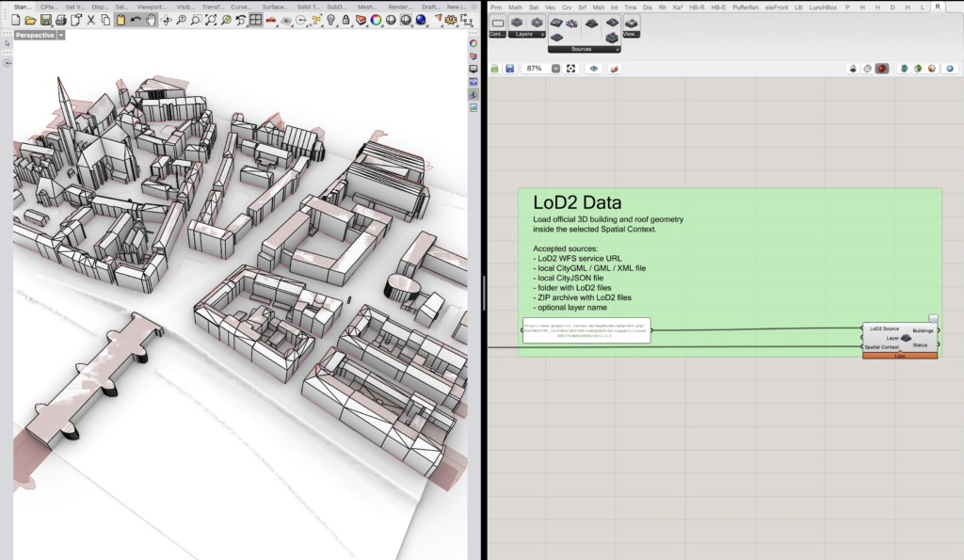Click Grasshopper open-file green icon
The height and width of the screenshot is (560, 964).
pyautogui.click(x=495, y=69)
